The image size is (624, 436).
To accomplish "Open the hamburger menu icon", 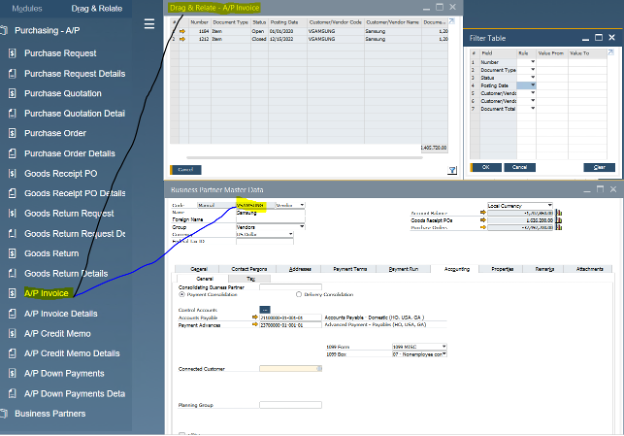I will coord(149,24).
